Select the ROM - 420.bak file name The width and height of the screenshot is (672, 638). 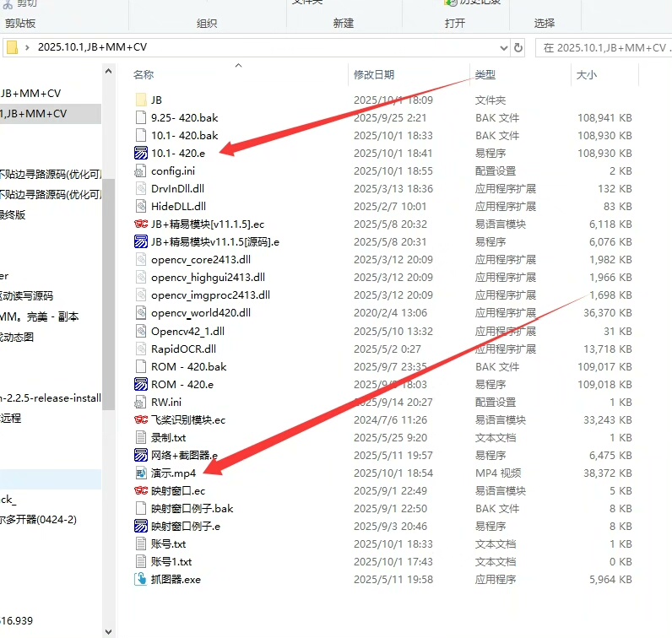[188, 367]
